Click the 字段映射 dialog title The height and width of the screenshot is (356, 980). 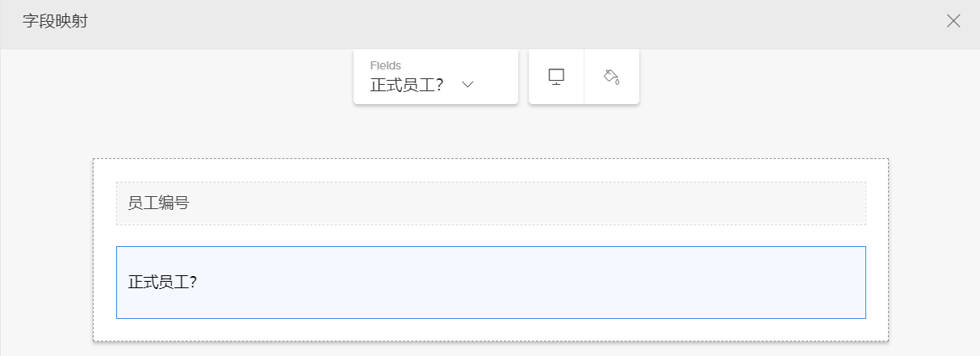(55, 22)
